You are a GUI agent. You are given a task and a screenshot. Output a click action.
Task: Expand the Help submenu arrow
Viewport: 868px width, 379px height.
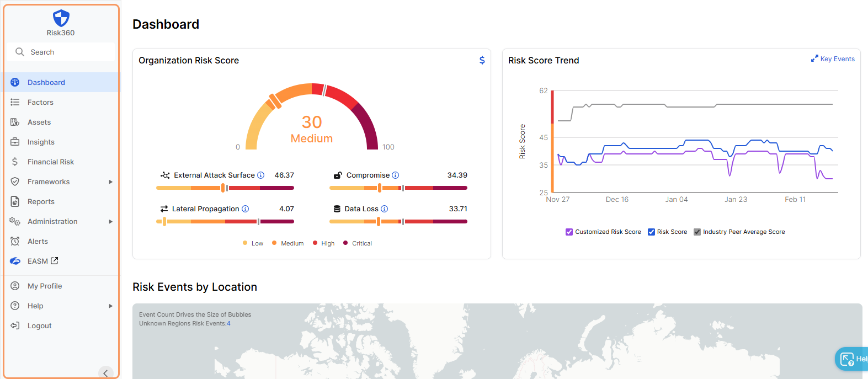coord(110,306)
